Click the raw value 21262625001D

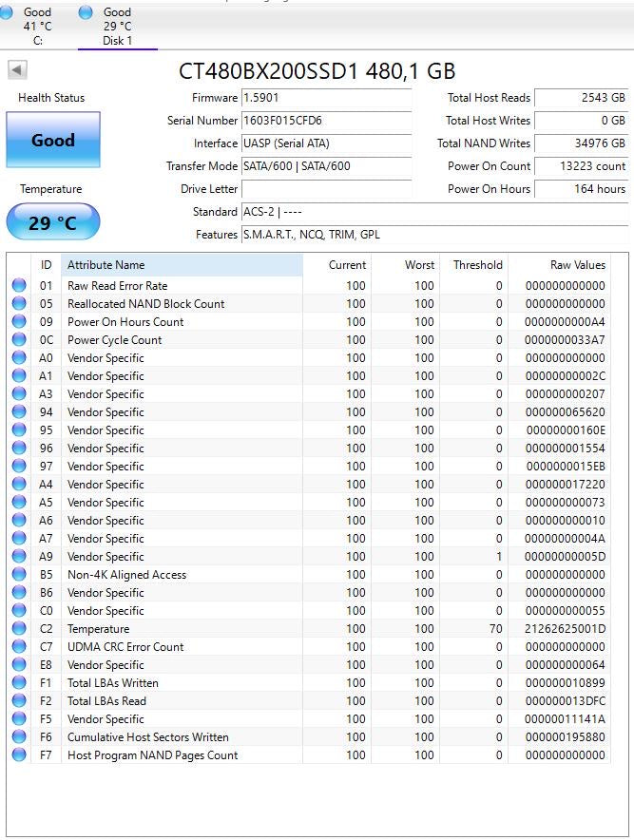(565, 629)
